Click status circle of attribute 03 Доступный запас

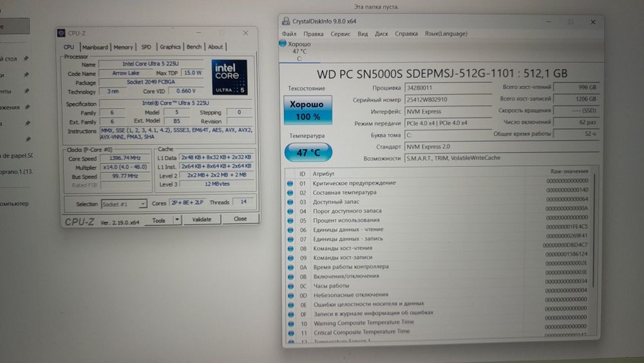point(290,202)
